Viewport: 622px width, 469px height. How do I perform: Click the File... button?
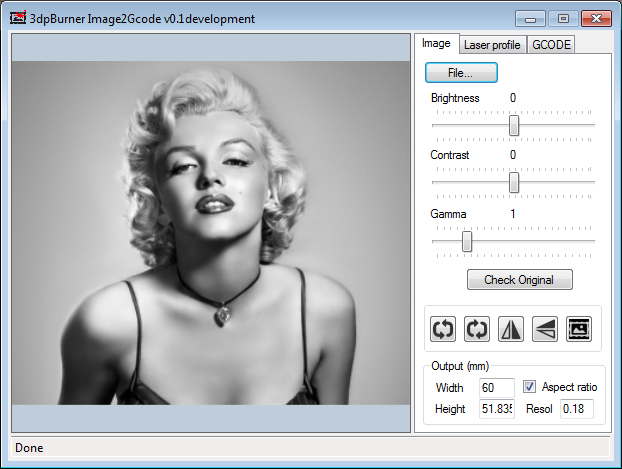(461, 73)
